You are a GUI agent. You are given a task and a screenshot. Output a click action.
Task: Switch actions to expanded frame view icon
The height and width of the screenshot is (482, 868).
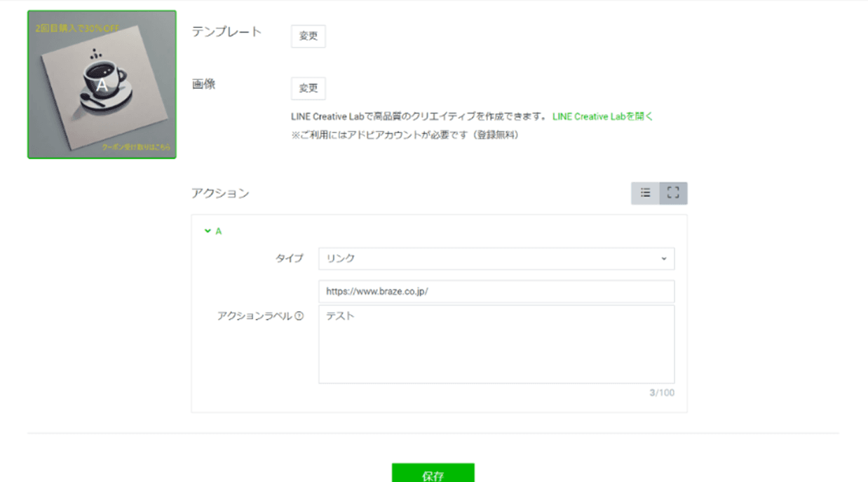(x=673, y=193)
